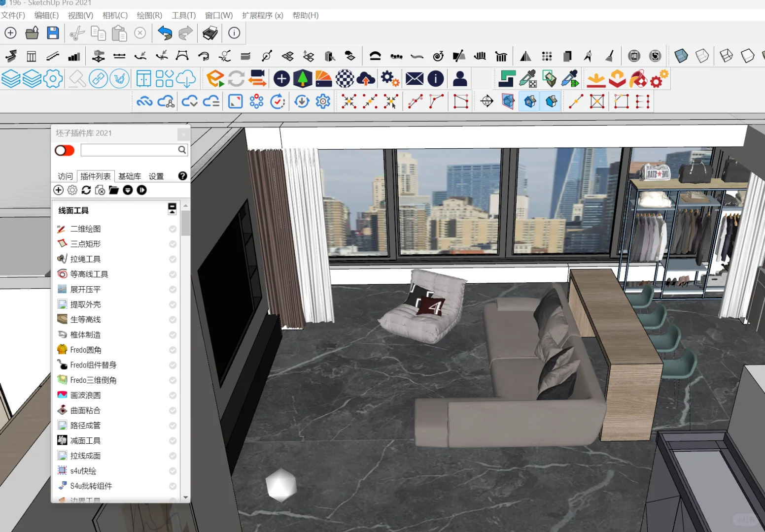Image resolution: width=765 pixels, height=532 pixels.
Task: Click the orange video camera swap icon
Action: tap(257, 79)
